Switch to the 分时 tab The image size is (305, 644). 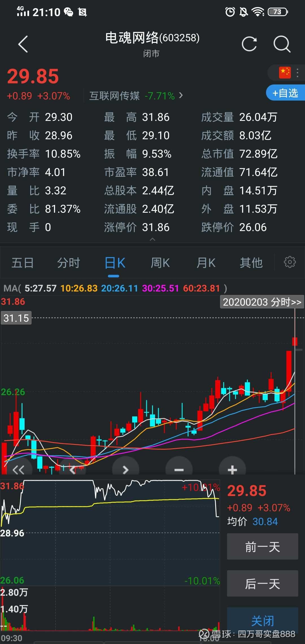tap(69, 263)
